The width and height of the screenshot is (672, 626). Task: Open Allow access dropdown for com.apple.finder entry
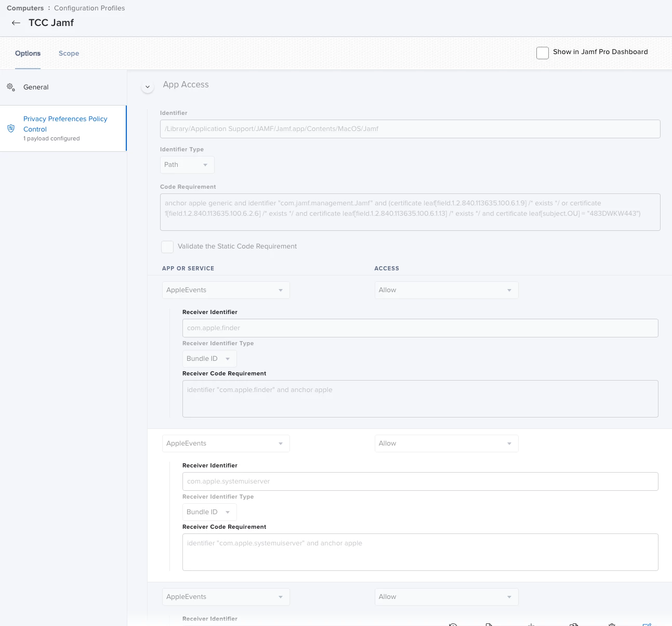pyautogui.click(x=446, y=290)
